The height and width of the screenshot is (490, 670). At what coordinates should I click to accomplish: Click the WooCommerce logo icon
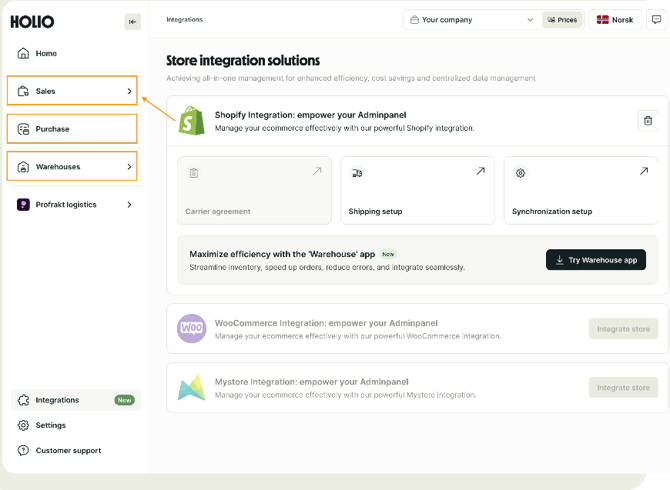coord(191,328)
